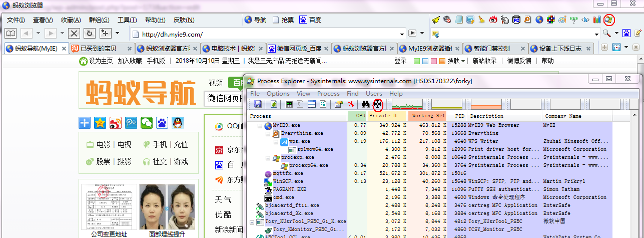Sort by the Working Set column header
The height and width of the screenshot is (238, 644).
coord(428,116)
